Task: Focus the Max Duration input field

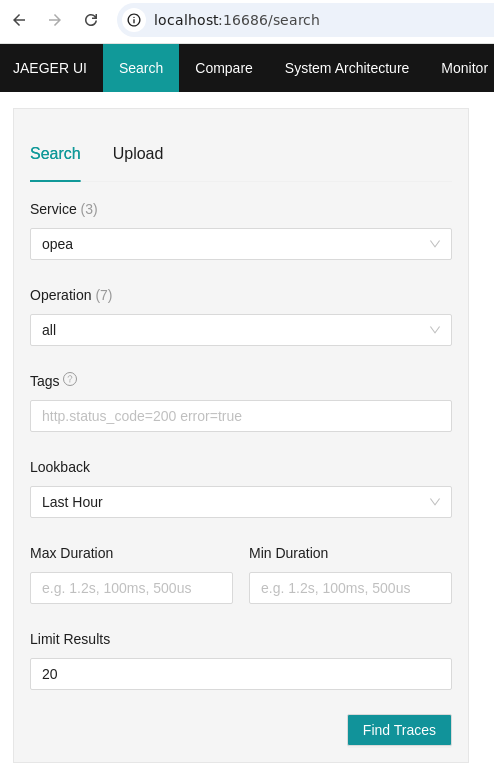Action: 132,588
